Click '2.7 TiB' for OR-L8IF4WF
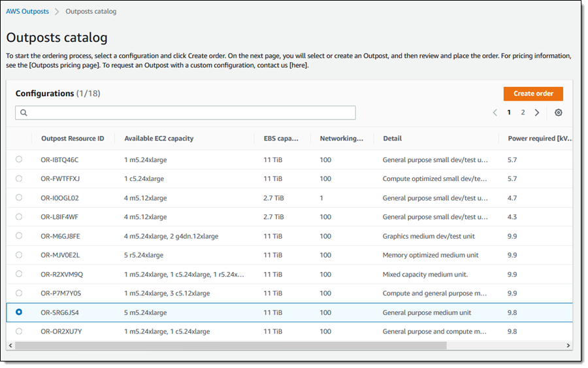The height and width of the screenshot is (368, 588). [x=273, y=217]
